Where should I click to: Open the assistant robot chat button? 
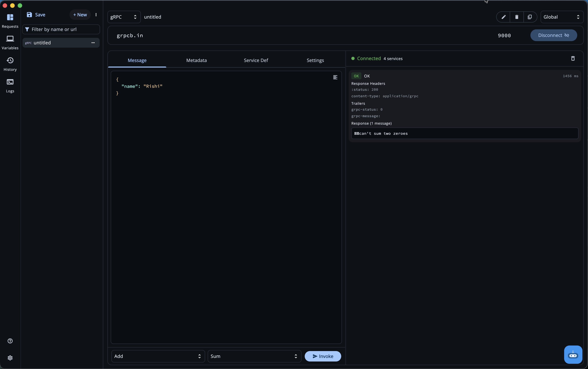[573, 355]
